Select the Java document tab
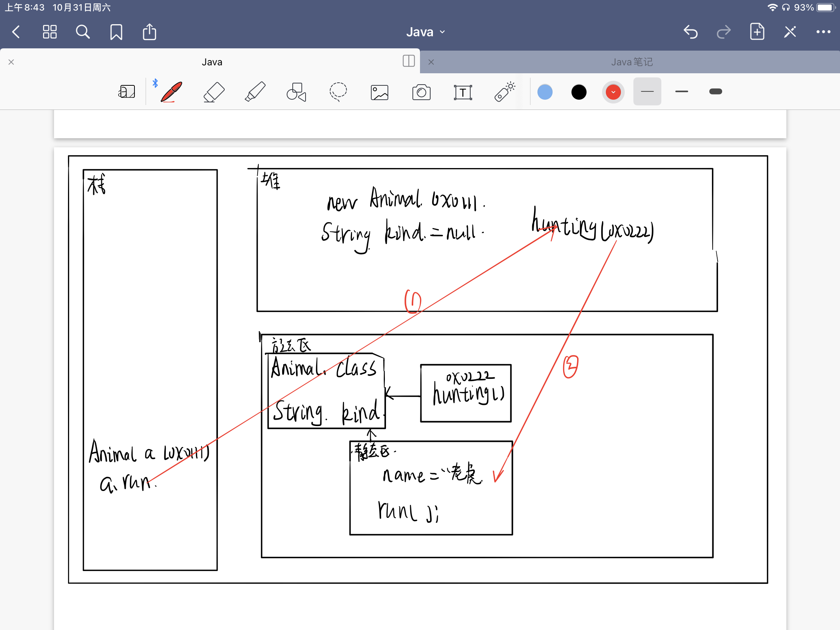 point(212,62)
